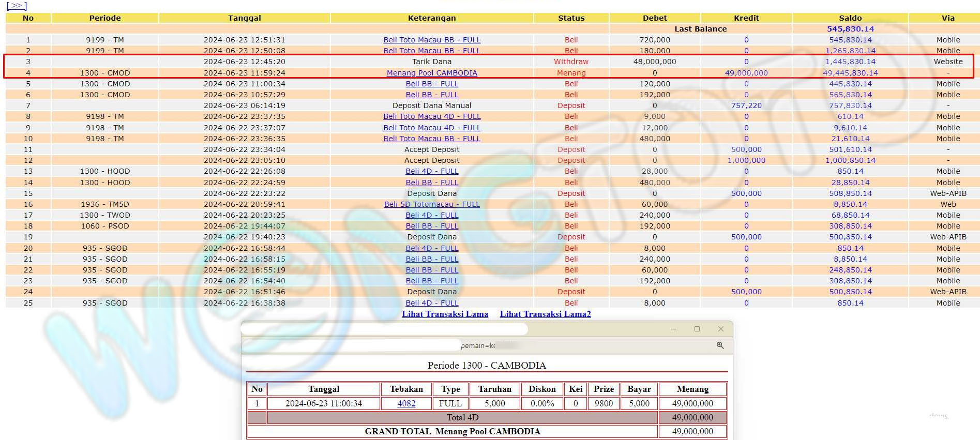The height and width of the screenshot is (440, 980).
Task: Open Beli BB - FULL in row 23
Action: coord(432,281)
